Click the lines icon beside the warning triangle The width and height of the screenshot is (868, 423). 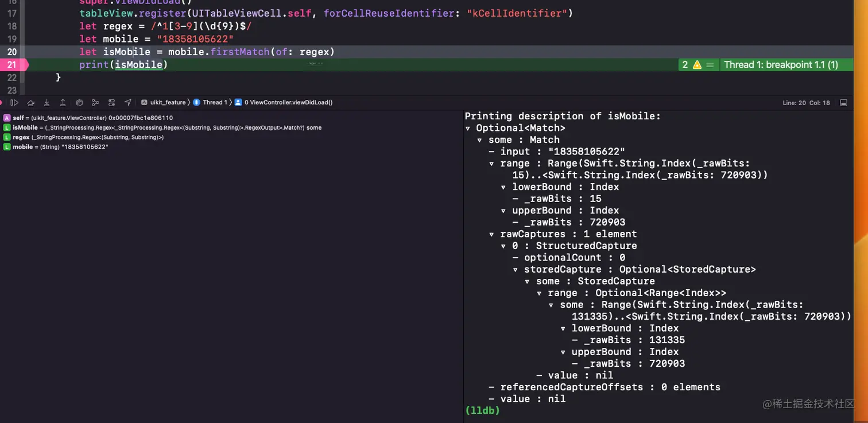[x=710, y=65]
